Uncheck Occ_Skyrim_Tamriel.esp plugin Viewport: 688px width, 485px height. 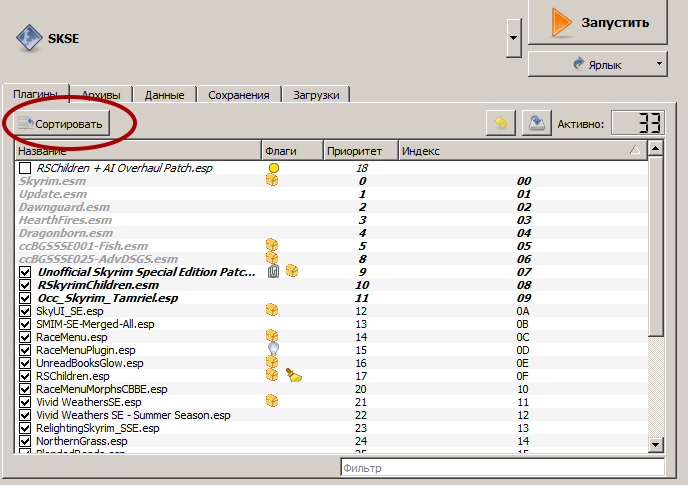coord(25,298)
